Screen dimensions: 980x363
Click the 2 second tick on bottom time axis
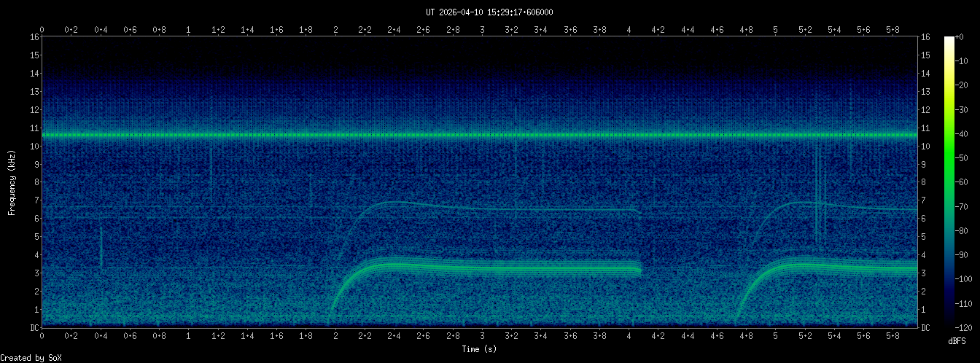(x=335, y=336)
